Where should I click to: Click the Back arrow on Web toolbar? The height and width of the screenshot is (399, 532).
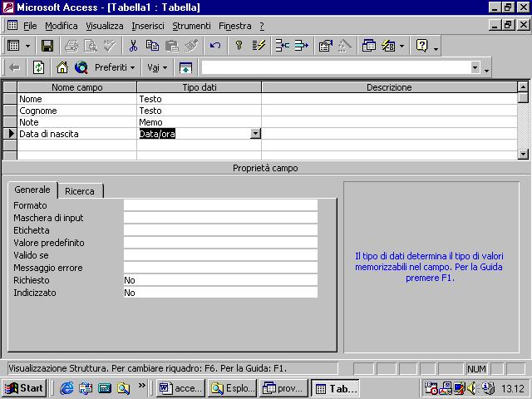tap(14, 68)
